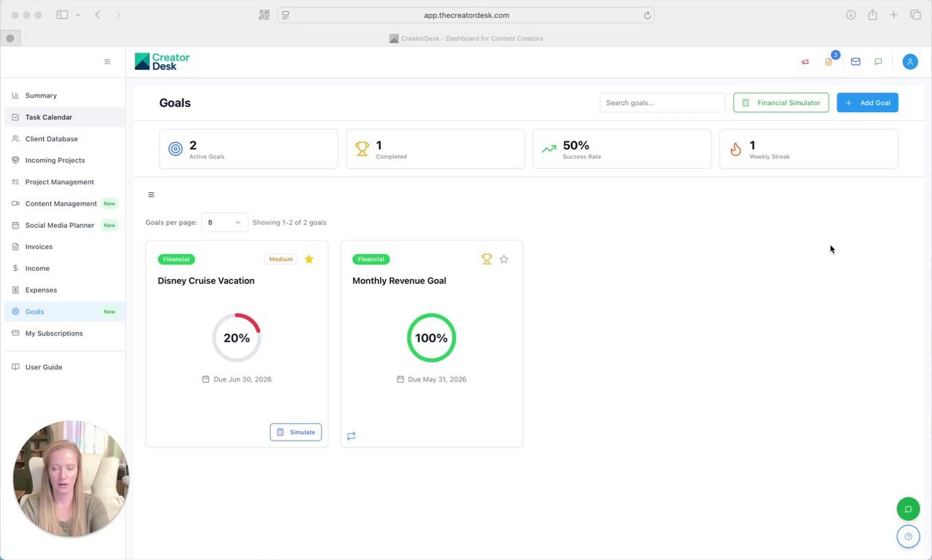
Task: Click trophy icon on Monthly Revenue Goal
Action: 486,259
